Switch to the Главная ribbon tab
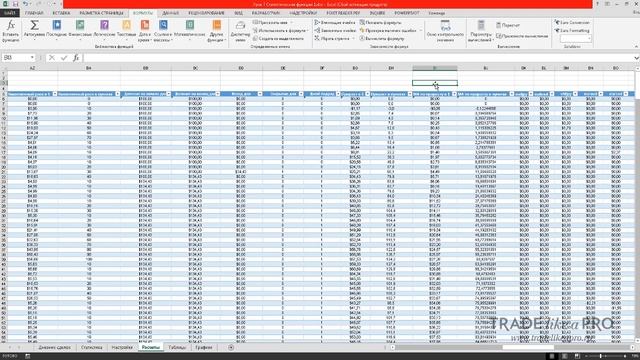Screen dimensions: 640x360 pyautogui.click(x=34, y=13)
